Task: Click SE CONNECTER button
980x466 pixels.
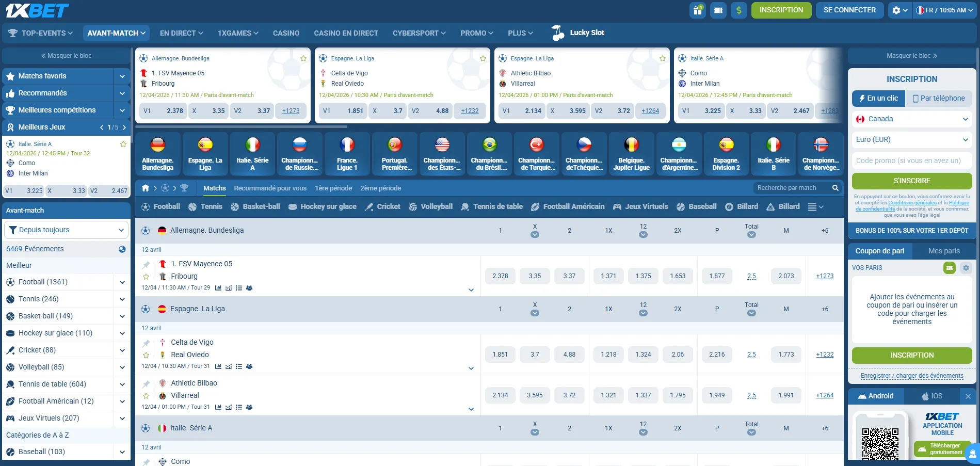Action: click(x=849, y=10)
